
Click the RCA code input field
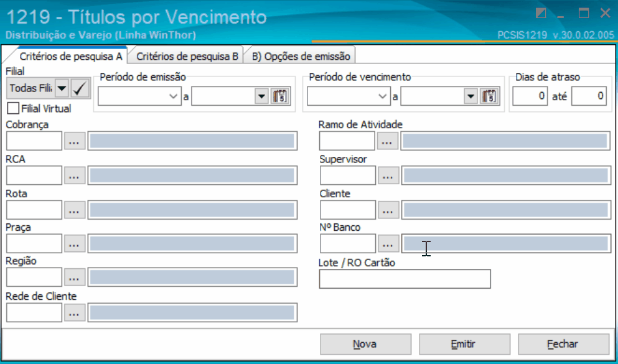pos(34,175)
